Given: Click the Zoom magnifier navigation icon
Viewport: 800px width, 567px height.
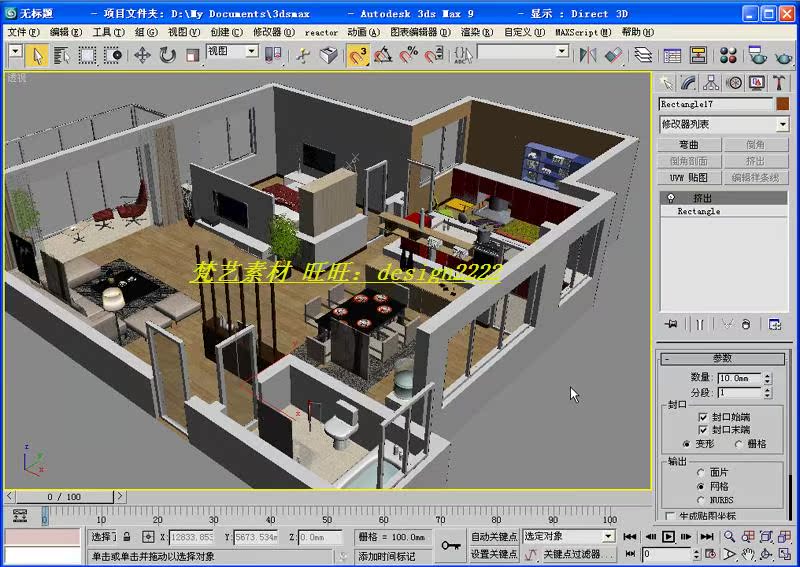Looking at the screenshot, I should (x=730, y=536).
